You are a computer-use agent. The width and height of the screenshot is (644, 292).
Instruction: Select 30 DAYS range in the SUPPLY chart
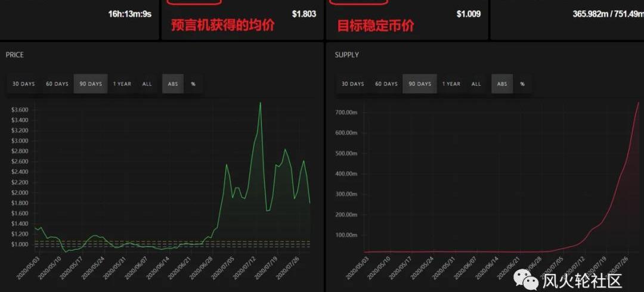tap(353, 84)
